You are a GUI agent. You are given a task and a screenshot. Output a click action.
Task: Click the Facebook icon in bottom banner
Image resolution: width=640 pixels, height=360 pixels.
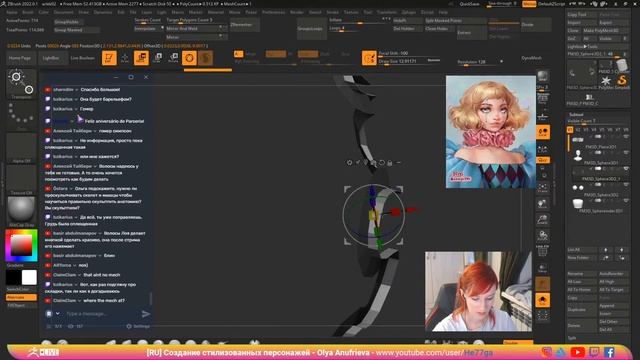[609, 352]
